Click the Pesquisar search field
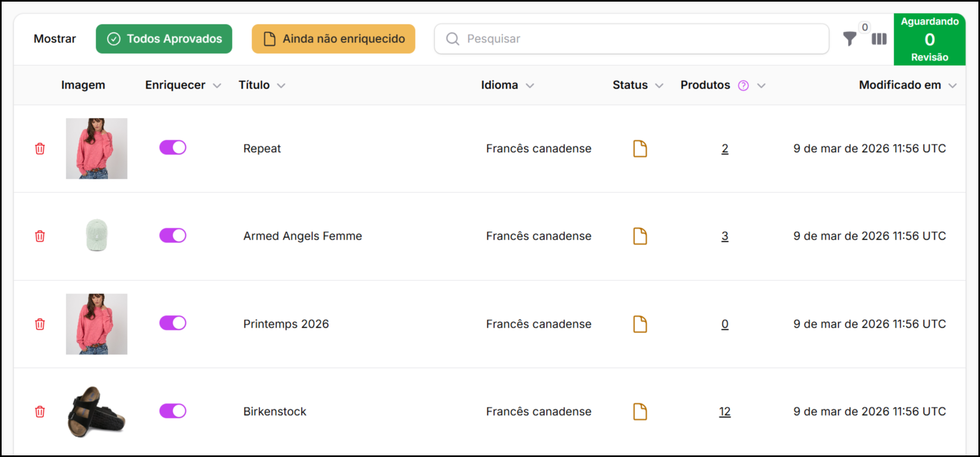 coord(631,39)
